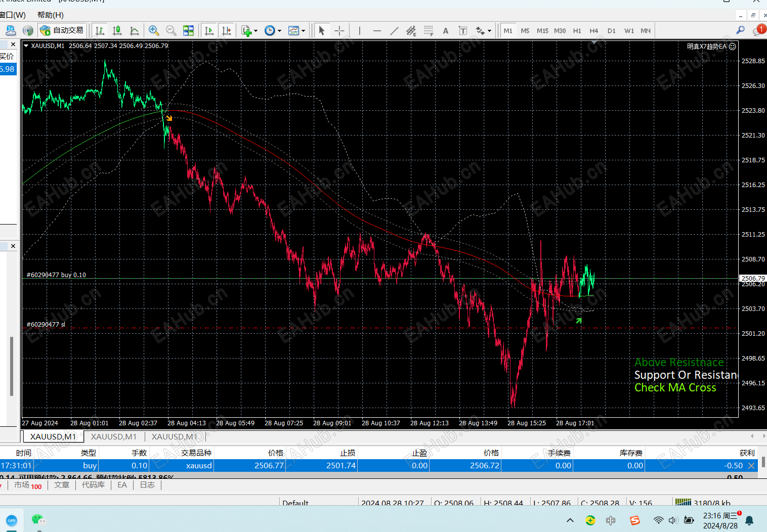The image size is (767, 532).
Task: Switch chart to candlestick display
Action: [117, 31]
